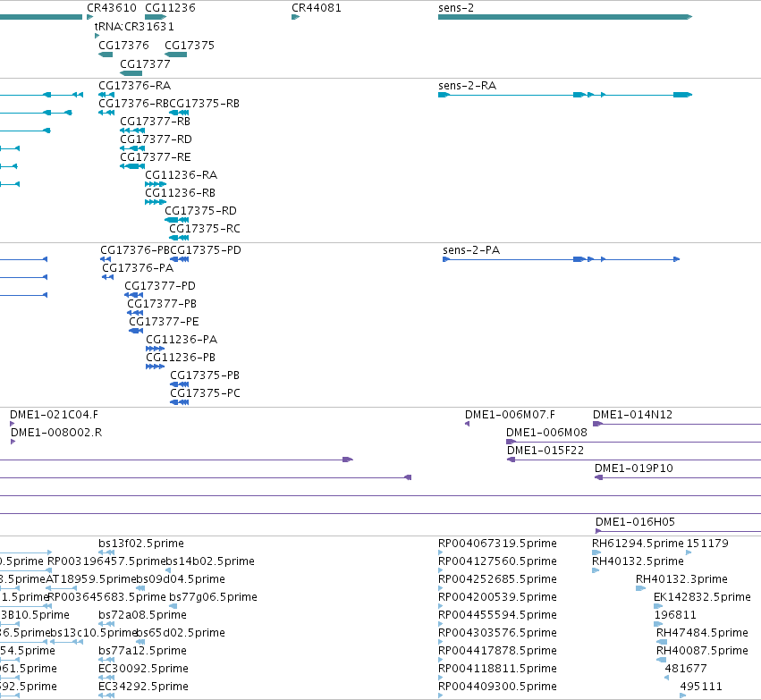Click the CG17377 gene label
This screenshot has height=700, width=761.
click(x=145, y=64)
